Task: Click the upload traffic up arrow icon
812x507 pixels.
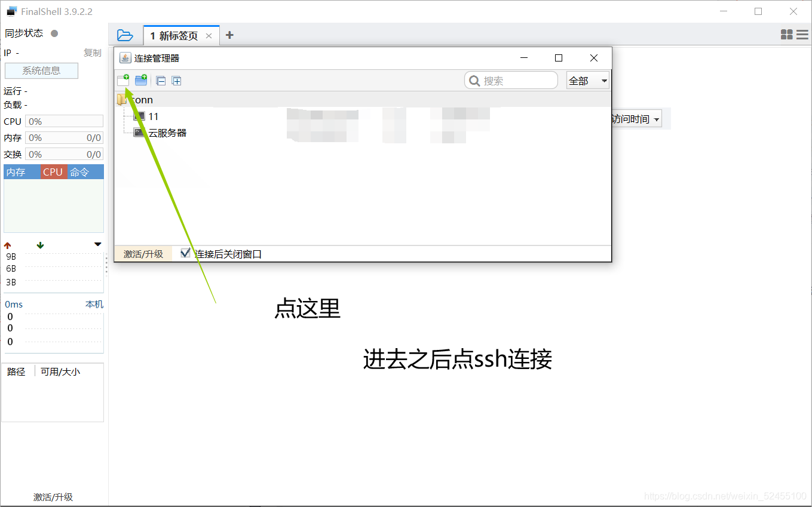Action: (x=8, y=245)
